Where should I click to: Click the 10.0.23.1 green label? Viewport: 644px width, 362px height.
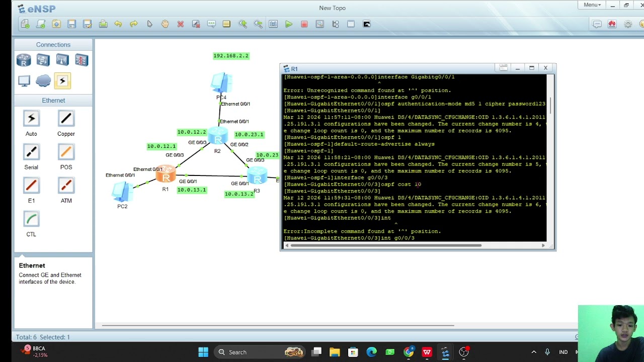coord(249,135)
